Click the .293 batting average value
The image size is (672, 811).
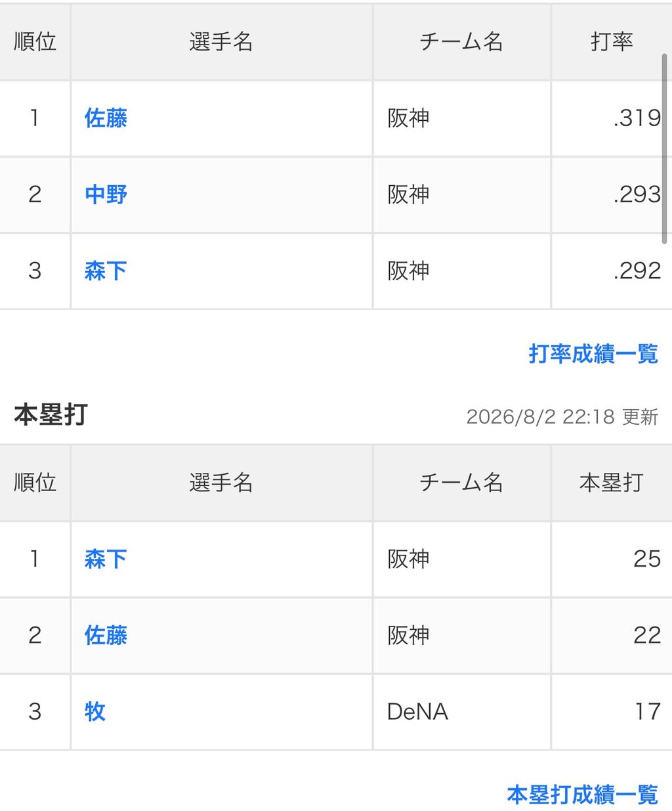pos(637,194)
